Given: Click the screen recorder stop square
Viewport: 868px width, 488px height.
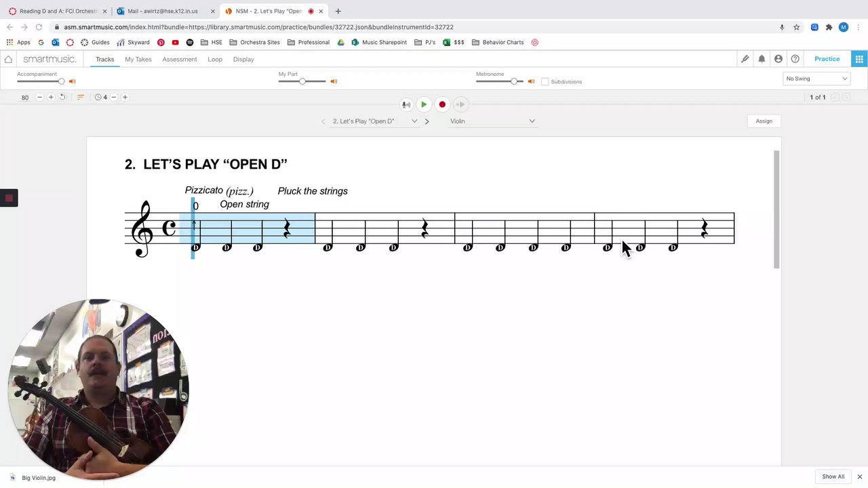Looking at the screenshot, I should click(9, 198).
